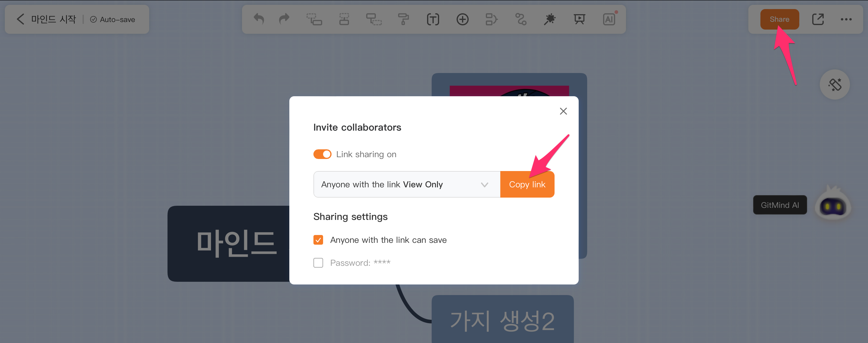Click the Share button
The image size is (868, 343).
pyautogui.click(x=779, y=19)
